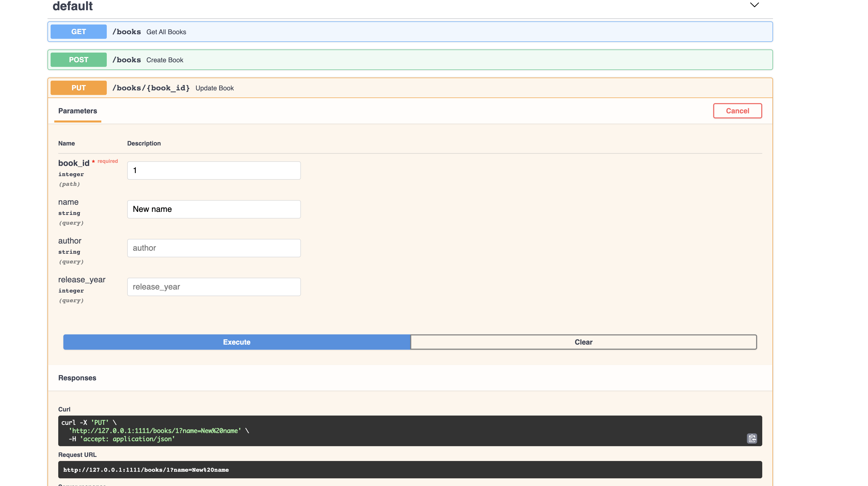The height and width of the screenshot is (486, 868).
Task: Collapse the default section chevron
Action: pos(754,5)
